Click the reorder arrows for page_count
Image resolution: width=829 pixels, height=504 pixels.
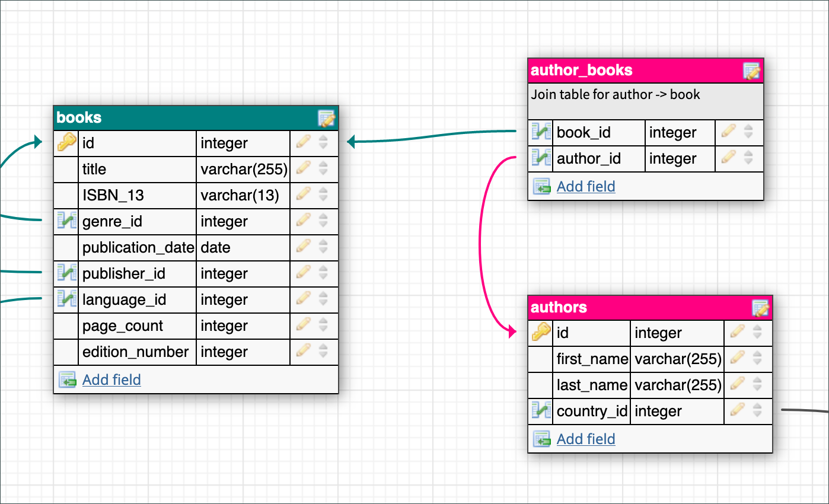(323, 326)
